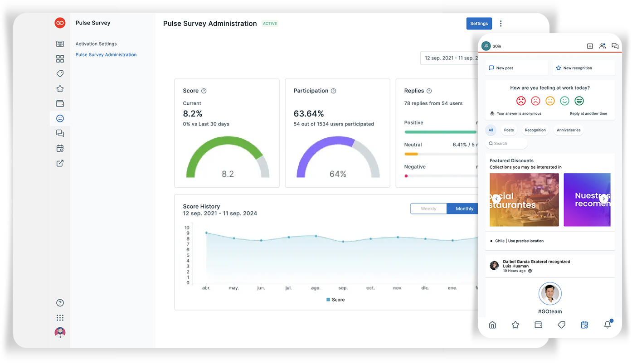Image resolution: width=632 pixels, height=364 pixels.
Task: Click the blue Settings button
Action: click(x=479, y=24)
